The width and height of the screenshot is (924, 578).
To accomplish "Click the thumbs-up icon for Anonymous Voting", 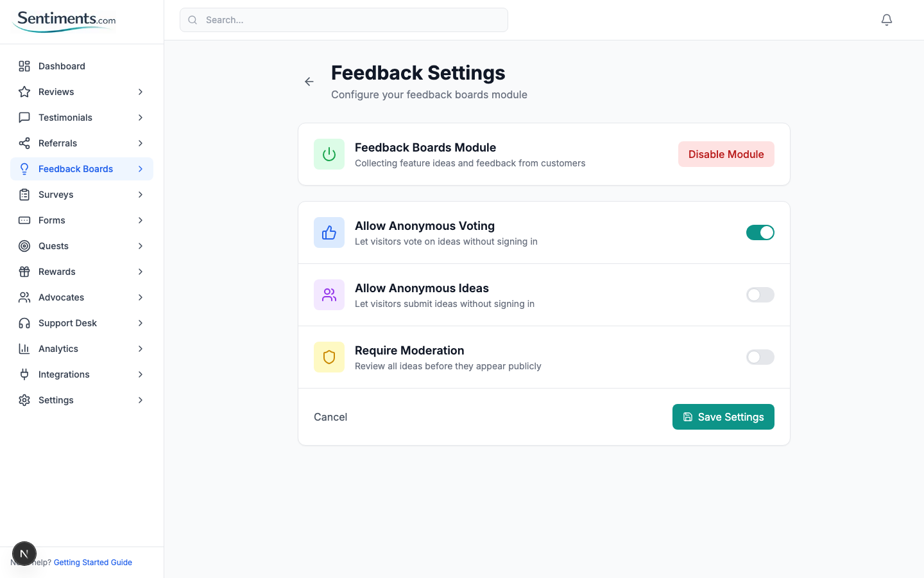I will 329,232.
